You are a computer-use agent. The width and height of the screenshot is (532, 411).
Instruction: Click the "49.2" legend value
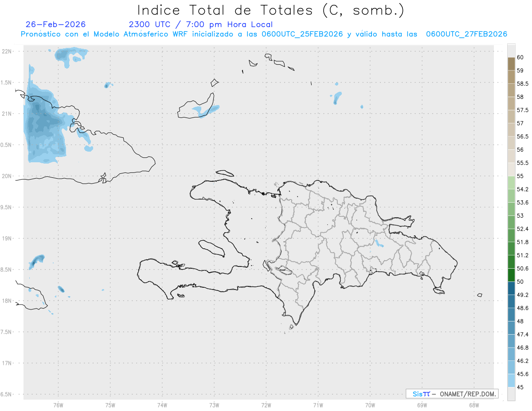coord(522,295)
